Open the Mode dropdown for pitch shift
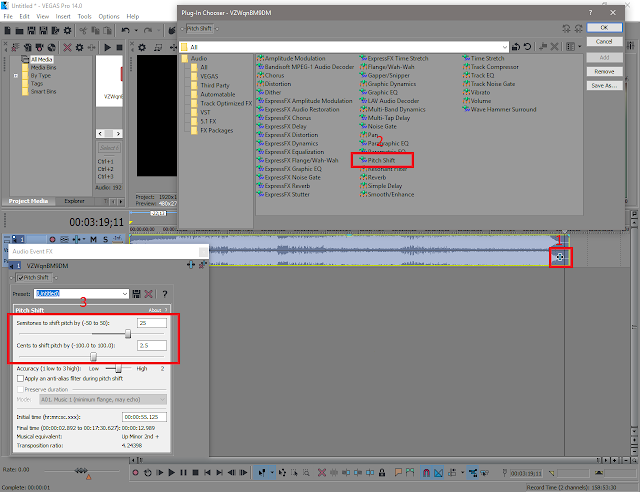Viewport: 640px width, 492px height. [162, 399]
